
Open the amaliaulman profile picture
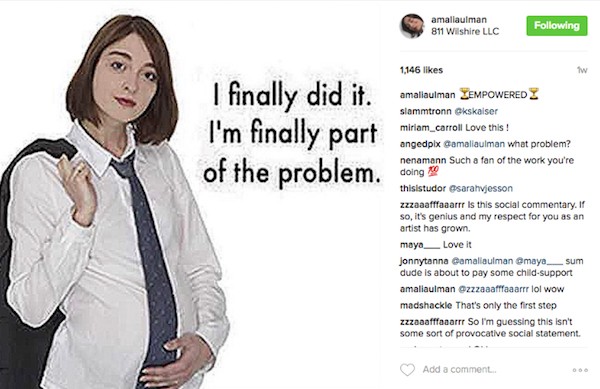[x=412, y=26]
